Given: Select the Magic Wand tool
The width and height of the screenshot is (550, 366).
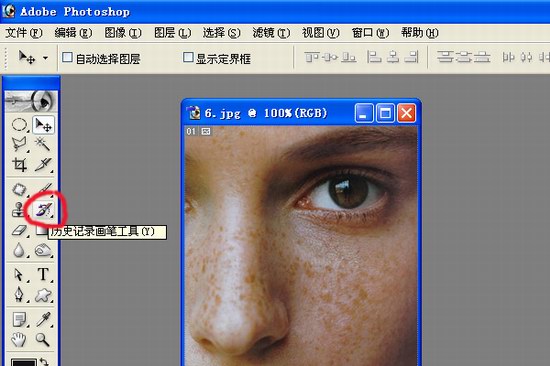Looking at the screenshot, I should coord(43,144).
